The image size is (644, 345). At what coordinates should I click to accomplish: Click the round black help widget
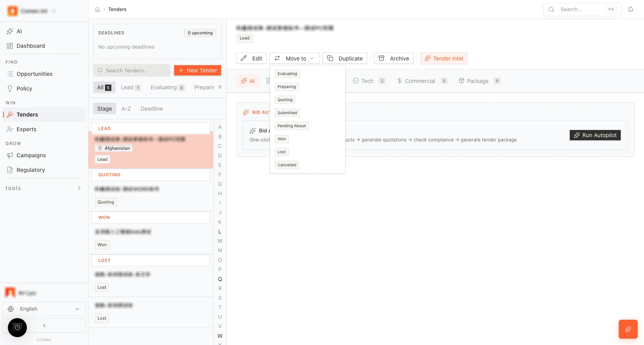[17, 328]
